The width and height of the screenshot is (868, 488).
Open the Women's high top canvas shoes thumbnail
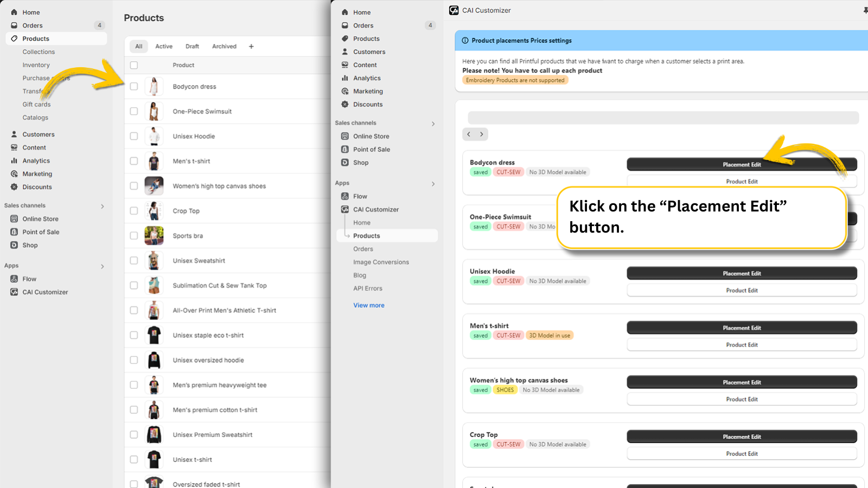(x=154, y=186)
